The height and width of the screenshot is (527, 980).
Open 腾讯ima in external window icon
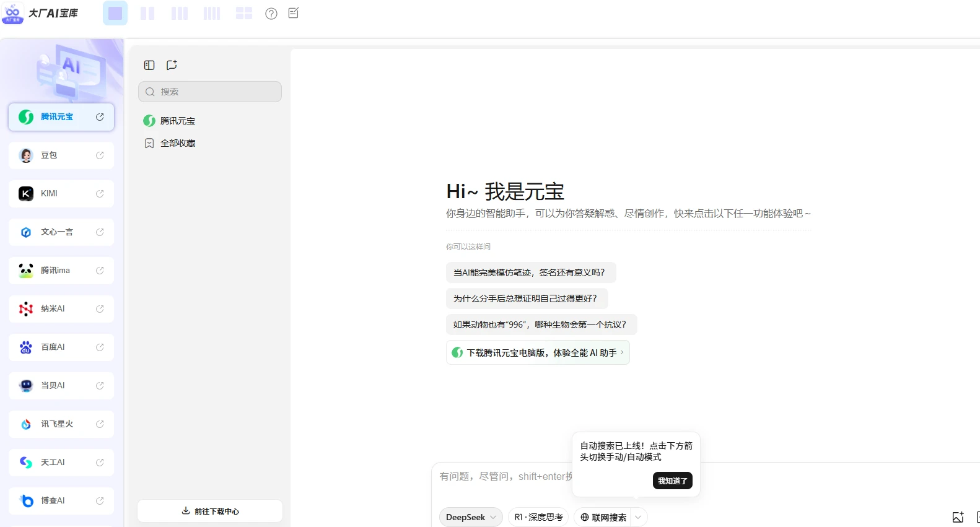pyautogui.click(x=100, y=271)
